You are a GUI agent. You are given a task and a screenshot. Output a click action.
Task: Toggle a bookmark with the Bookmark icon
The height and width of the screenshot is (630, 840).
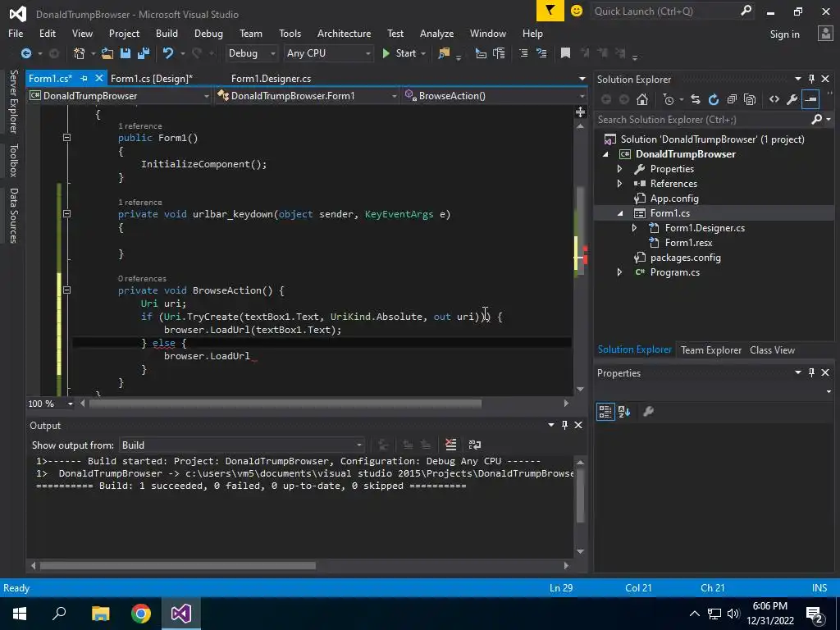[565, 53]
